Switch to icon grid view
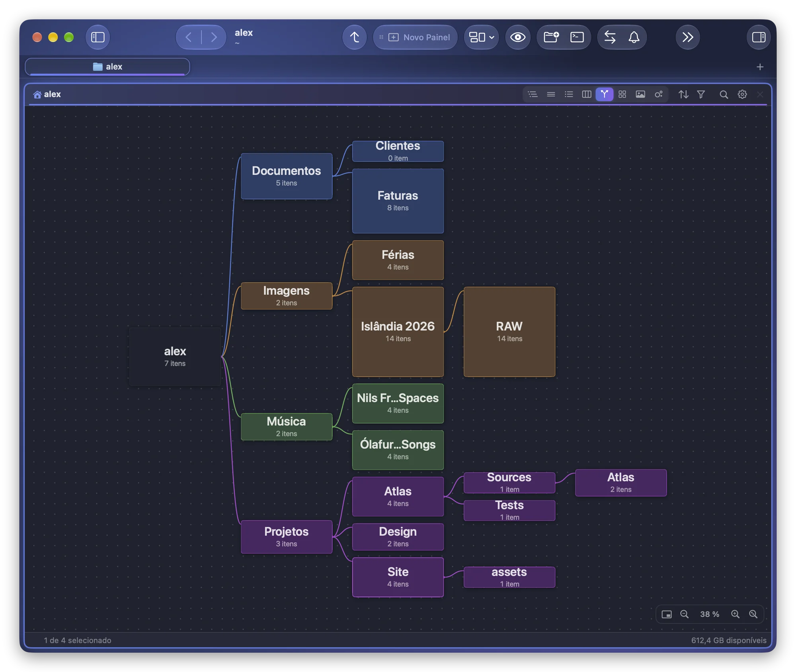Screen dimensions: 796x672 pos(622,94)
